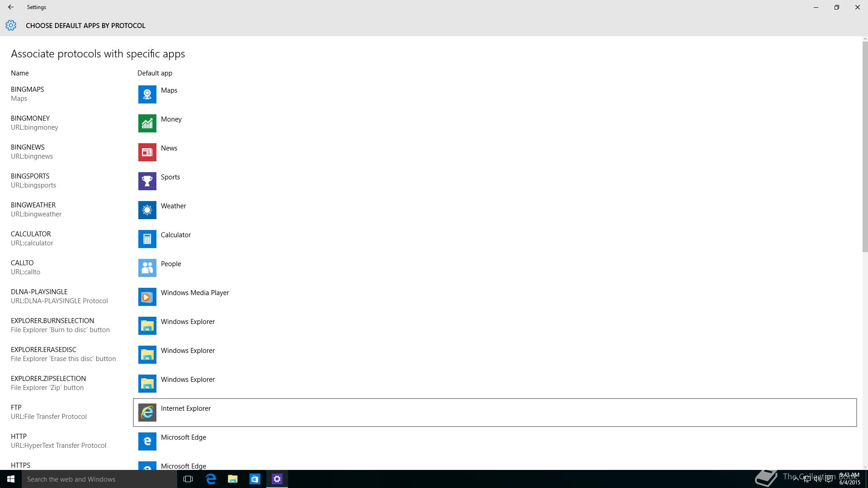868x488 pixels.
Task: Launch Microsoft Edge from the taskbar
Action: [x=211, y=479]
